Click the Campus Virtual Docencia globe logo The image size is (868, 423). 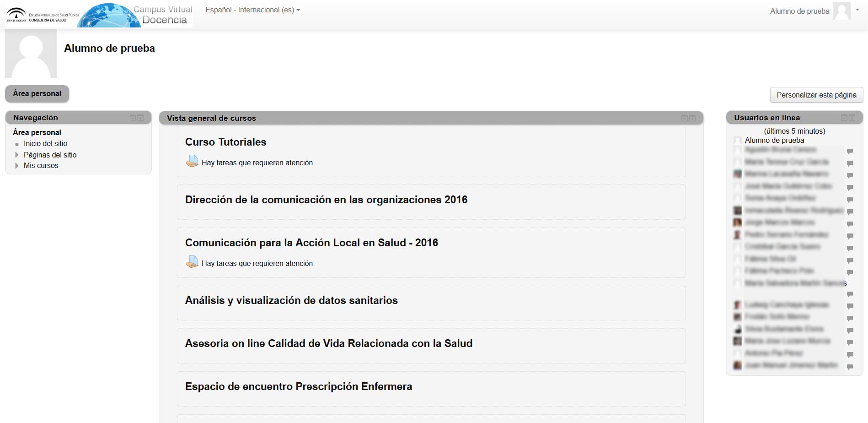[110, 16]
